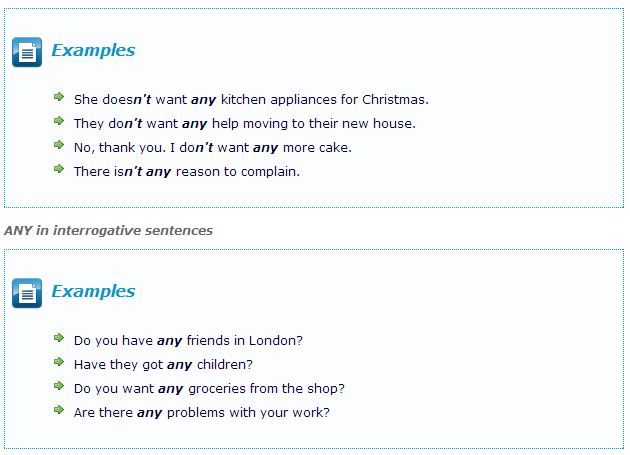Click the first 'Examples' heading text
The height and width of the screenshot is (455, 630).
[x=93, y=51]
